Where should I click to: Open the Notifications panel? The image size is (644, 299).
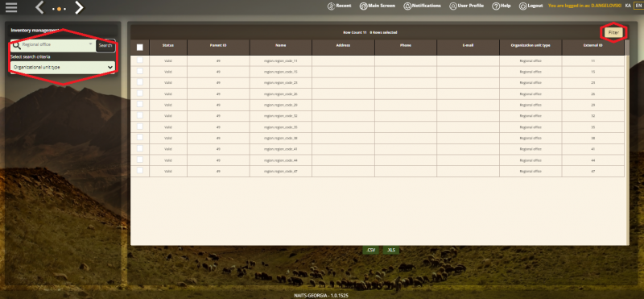coord(422,6)
